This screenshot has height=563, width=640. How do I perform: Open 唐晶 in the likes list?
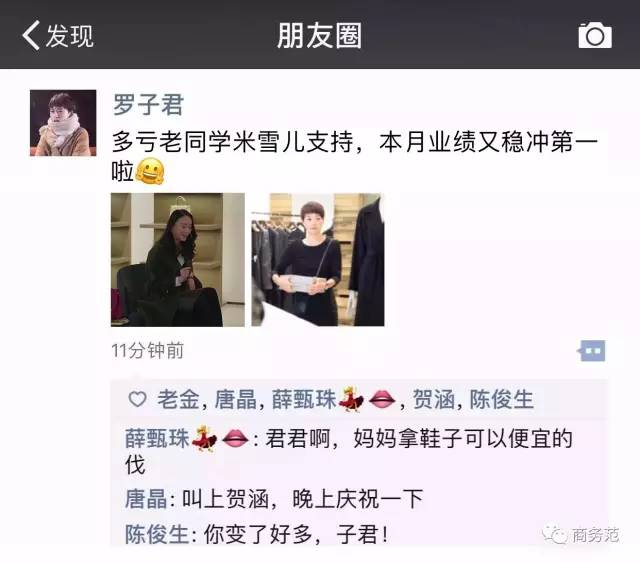(x=236, y=399)
